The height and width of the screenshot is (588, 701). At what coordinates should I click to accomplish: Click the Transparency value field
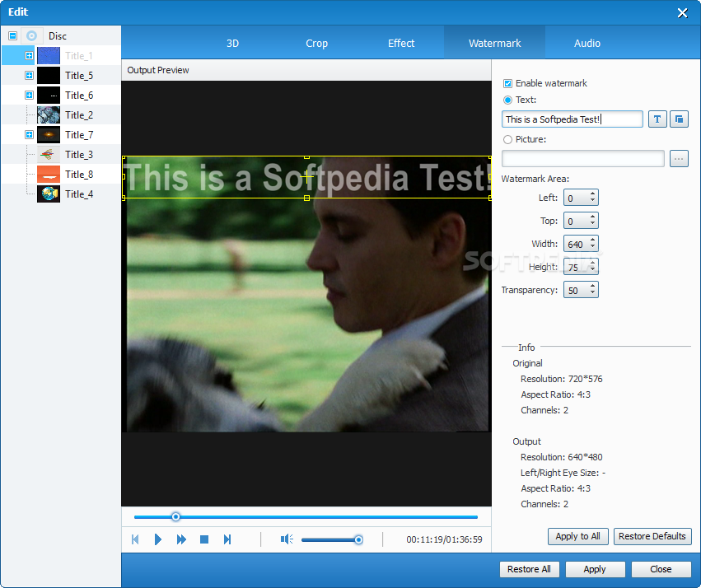[x=577, y=291]
